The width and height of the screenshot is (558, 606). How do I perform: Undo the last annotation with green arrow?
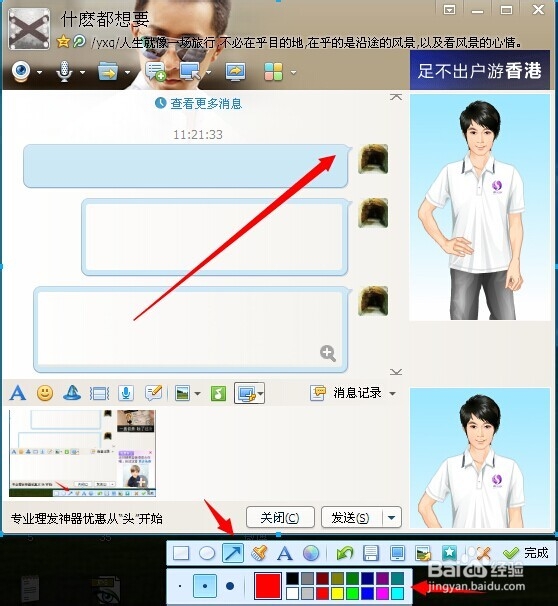[345, 553]
